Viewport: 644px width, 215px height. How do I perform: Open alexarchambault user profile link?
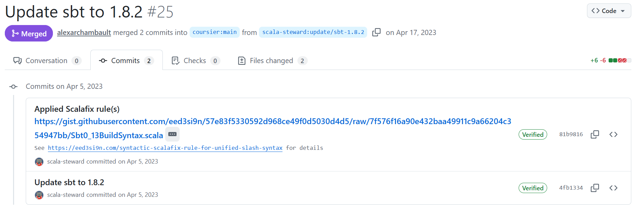pyautogui.click(x=84, y=33)
